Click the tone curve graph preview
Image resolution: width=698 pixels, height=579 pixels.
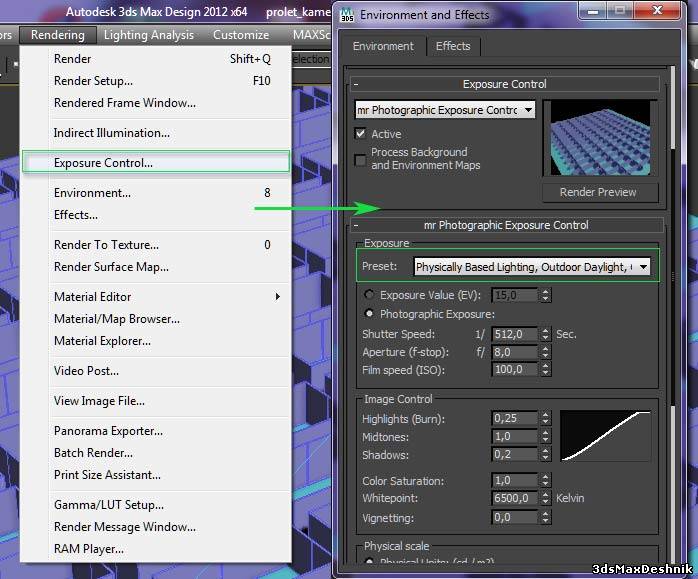point(605,436)
